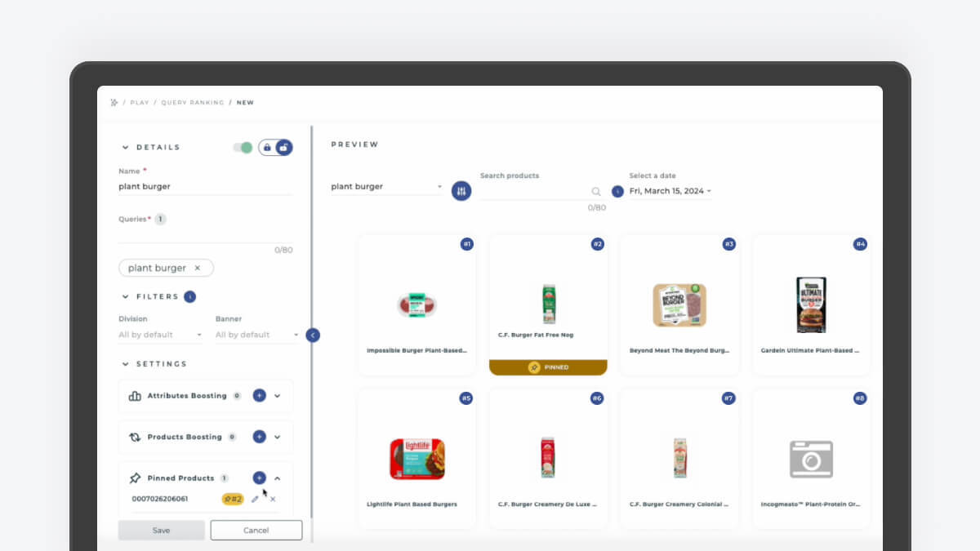Image resolution: width=980 pixels, height=551 pixels.
Task: Open the Division dropdown
Action: pyautogui.click(x=160, y=335)
